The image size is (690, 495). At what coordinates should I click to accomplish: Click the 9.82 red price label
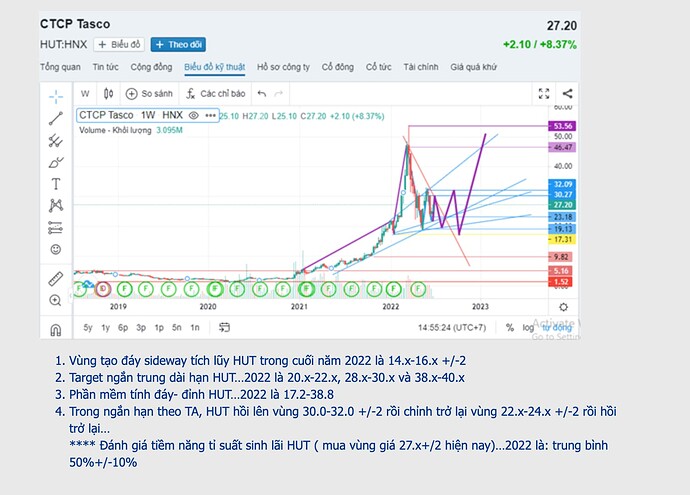[560, 257]
